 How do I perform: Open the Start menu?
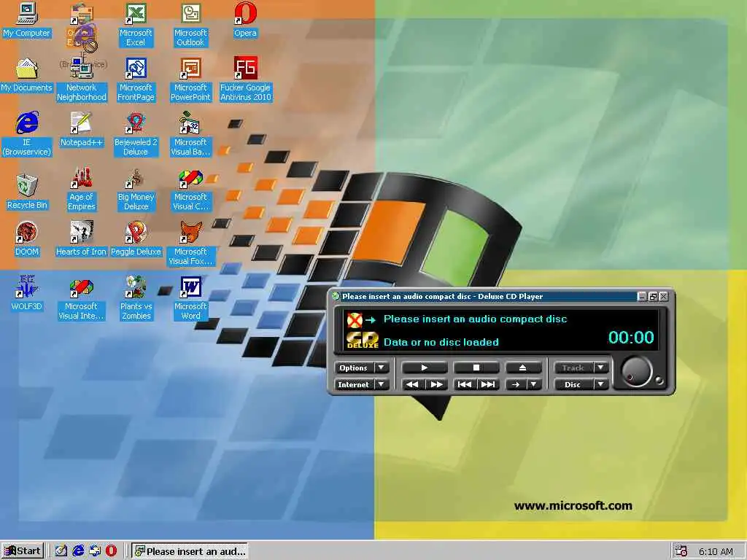click(x=23, y=551)
